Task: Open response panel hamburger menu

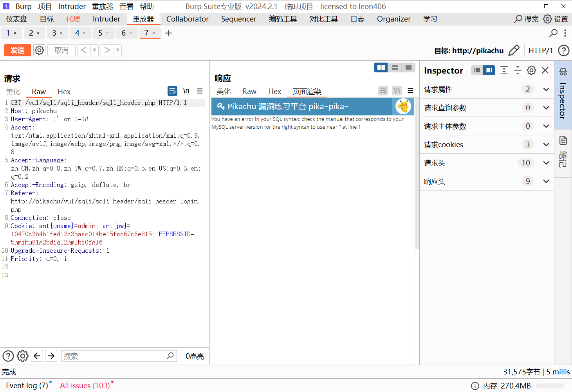Action: pyautogui.click(x=410, y=91)
